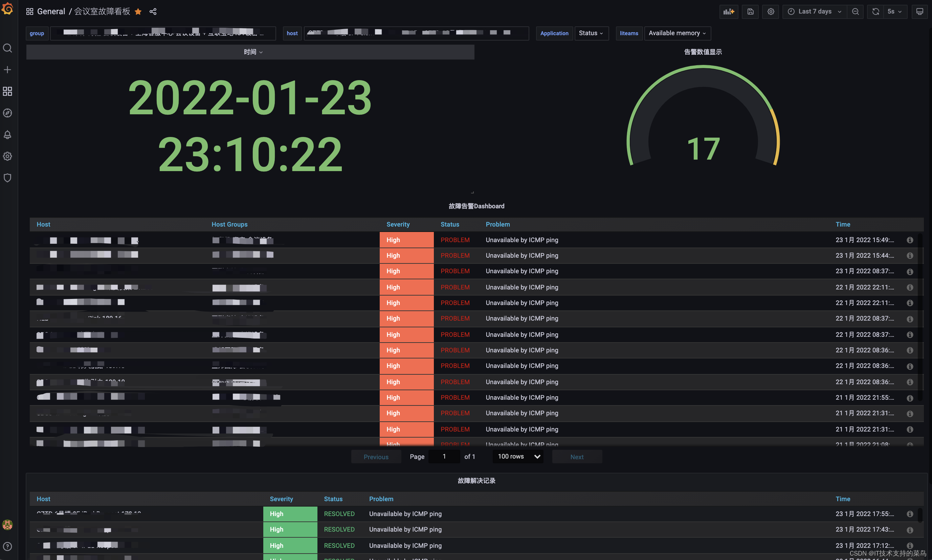Sort resolved table by Time column
932x560 pixels.
pos(843,499)
